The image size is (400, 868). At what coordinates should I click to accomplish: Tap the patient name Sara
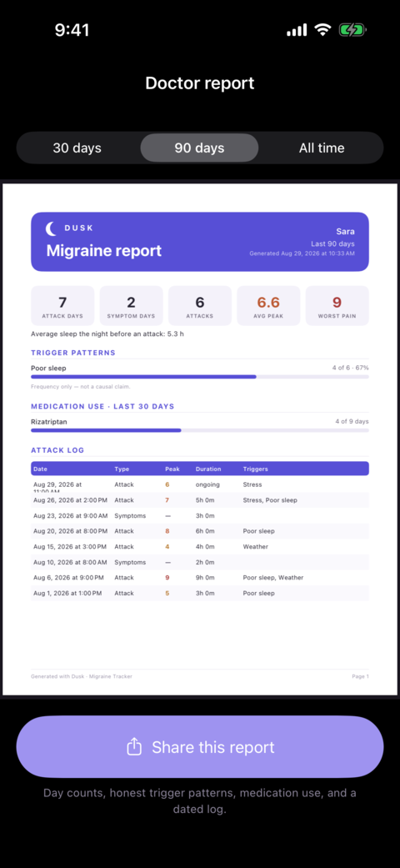click(x=345, y=232)
